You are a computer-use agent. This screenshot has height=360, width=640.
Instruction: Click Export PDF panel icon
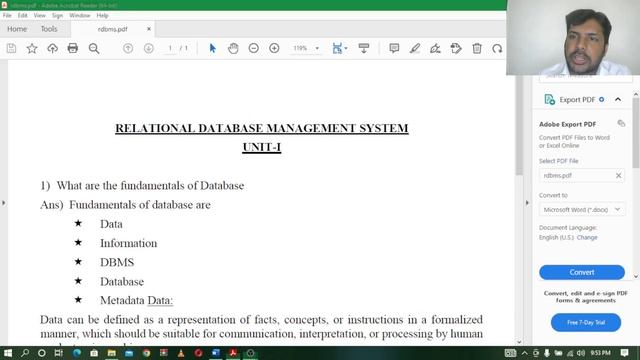pos(549,99)
